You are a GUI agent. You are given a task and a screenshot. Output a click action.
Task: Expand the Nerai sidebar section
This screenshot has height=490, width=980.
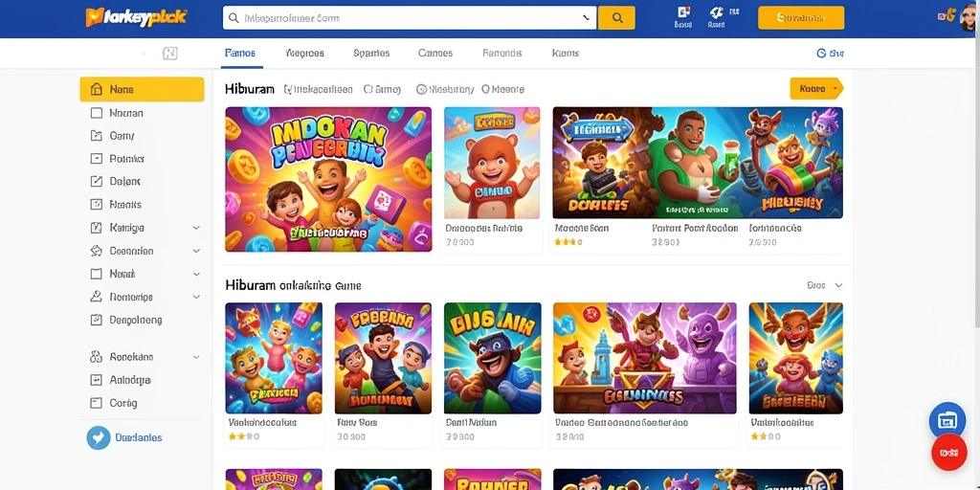[x=196, y=274]
